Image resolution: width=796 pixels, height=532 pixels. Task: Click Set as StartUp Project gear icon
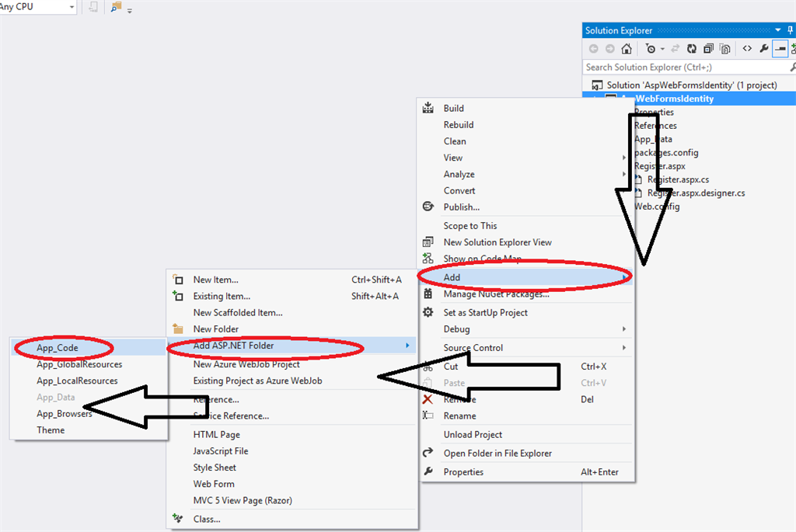coord(428,312)
